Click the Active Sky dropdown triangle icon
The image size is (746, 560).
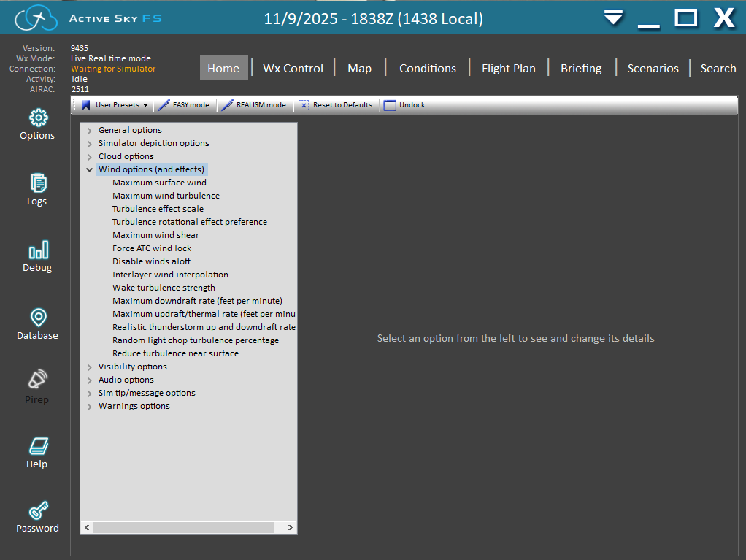pyautogui.click(x=614, y=18)
